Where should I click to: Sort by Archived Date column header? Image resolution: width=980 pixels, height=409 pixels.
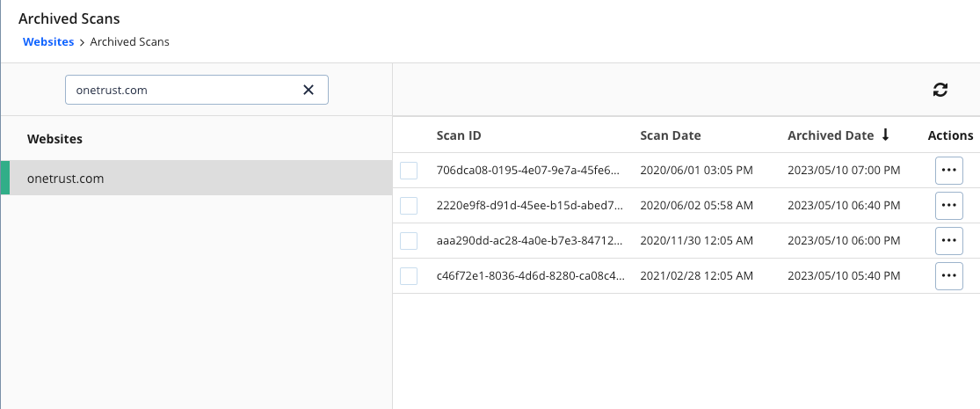point(830,135)
